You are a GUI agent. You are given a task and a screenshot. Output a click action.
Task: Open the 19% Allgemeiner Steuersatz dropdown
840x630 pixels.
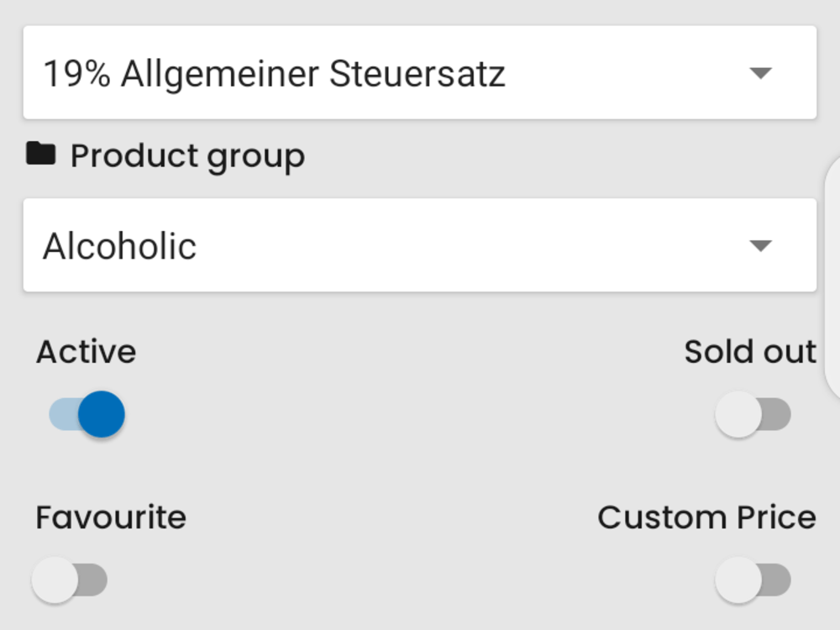(x=420, y=72)
